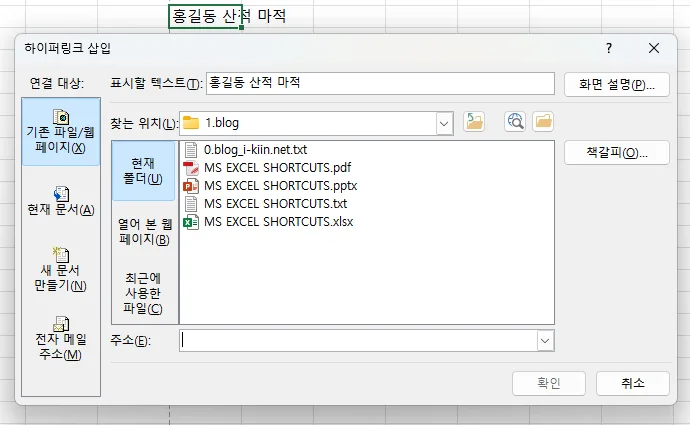This screenshot has width=690, height=425.
Task: Select spreadsheet cell containing 홍길동 산적 마적
Action: point(206,16)
